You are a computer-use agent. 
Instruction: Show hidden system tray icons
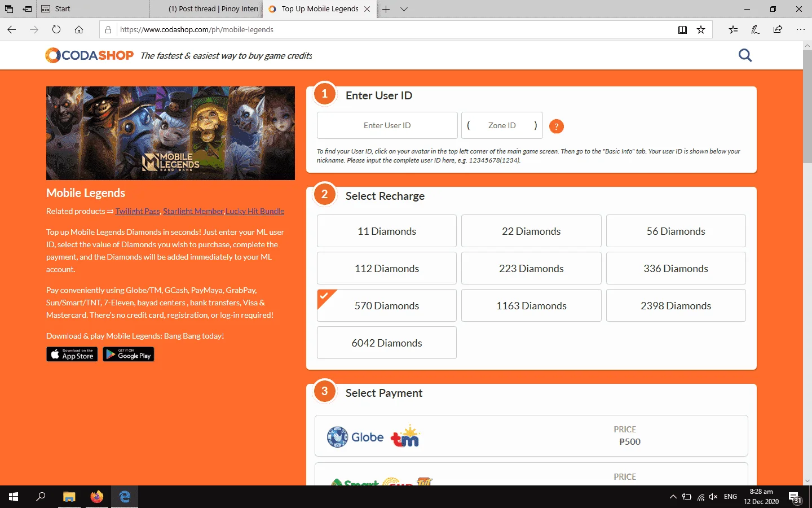point(673,497)
